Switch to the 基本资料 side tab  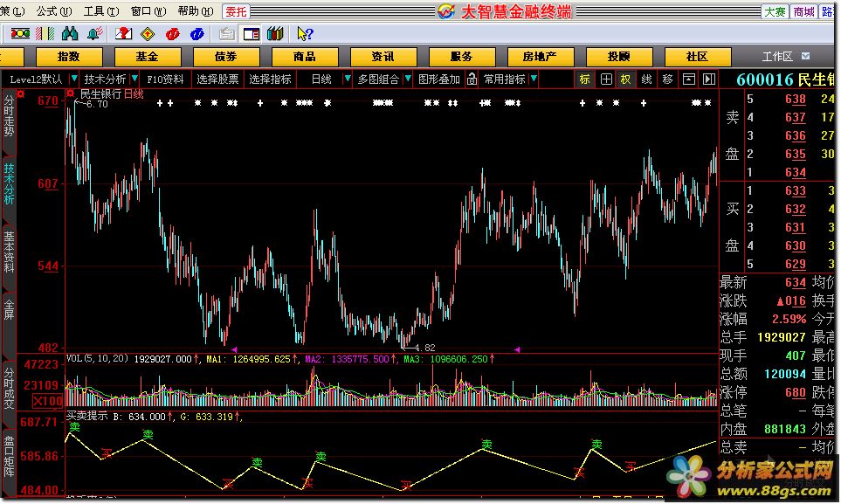(9, 252)
